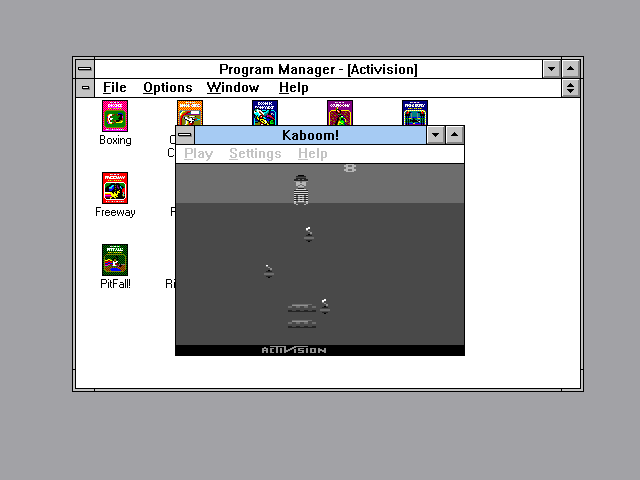Open the Settings menu in Kaboom!
This screenshot has width=640, height=480.
tap(255, 153)
